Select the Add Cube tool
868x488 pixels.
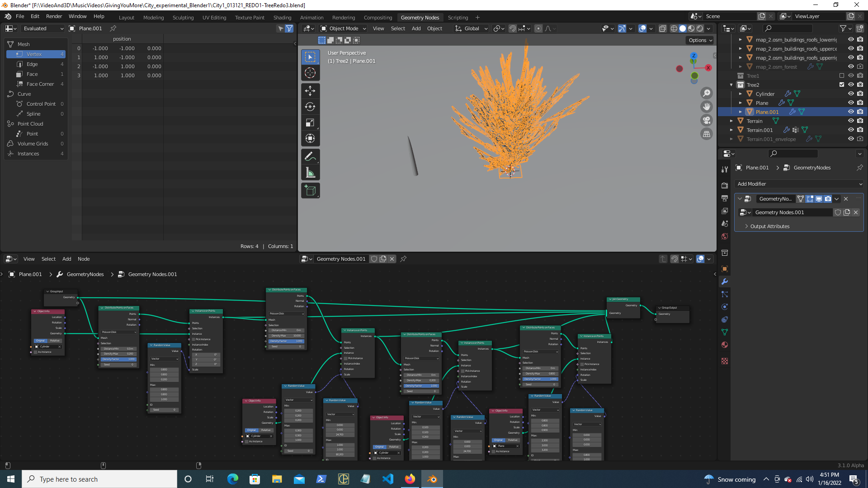(x=310, y=190)
